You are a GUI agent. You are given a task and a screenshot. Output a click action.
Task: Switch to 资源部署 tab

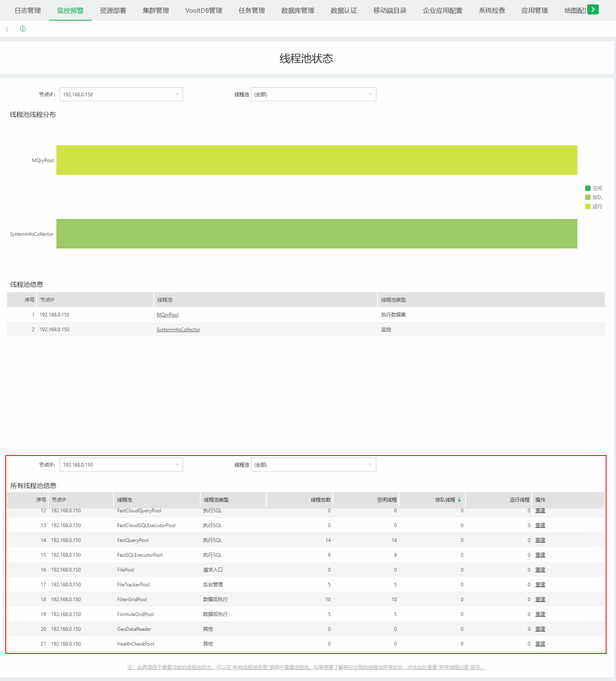(x=113, y=10)
